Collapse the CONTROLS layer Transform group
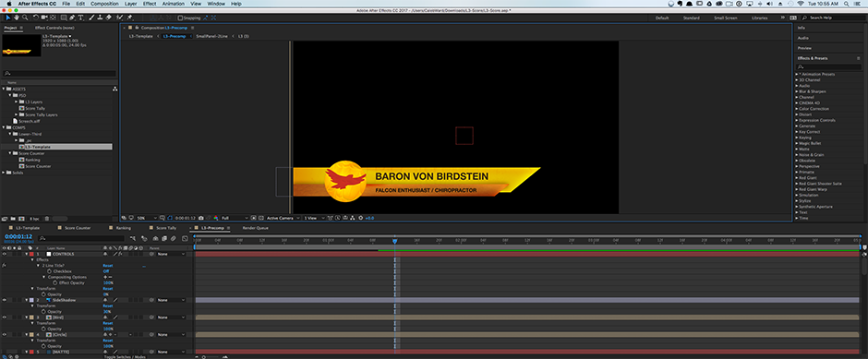Image resolution: width=868 pixels, height=359 pixels. pos(32,288)
